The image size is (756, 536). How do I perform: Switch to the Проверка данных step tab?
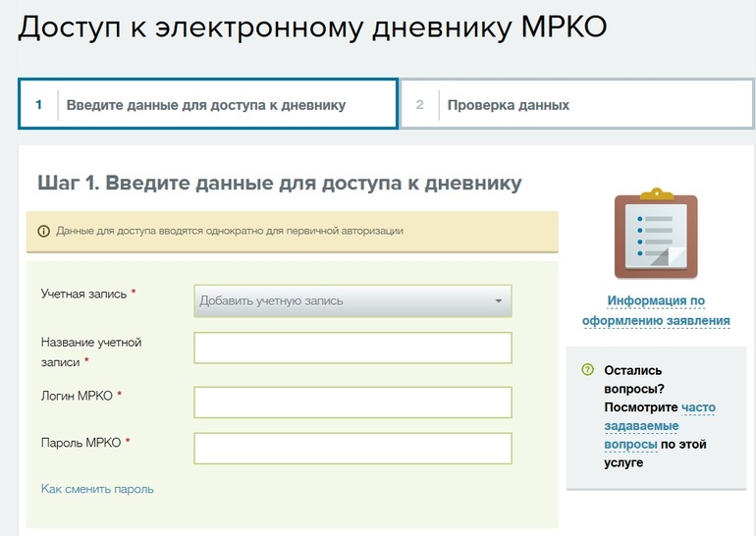tap(508, 104)
